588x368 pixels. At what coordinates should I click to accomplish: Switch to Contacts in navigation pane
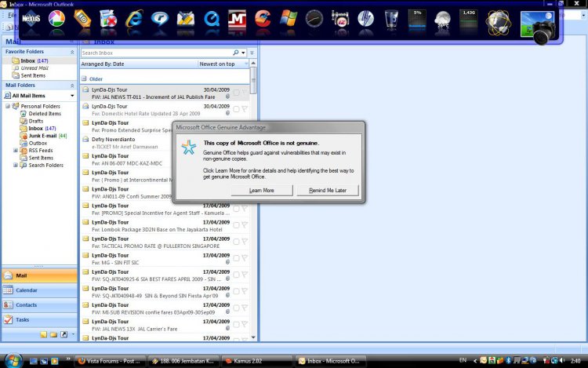39,304
